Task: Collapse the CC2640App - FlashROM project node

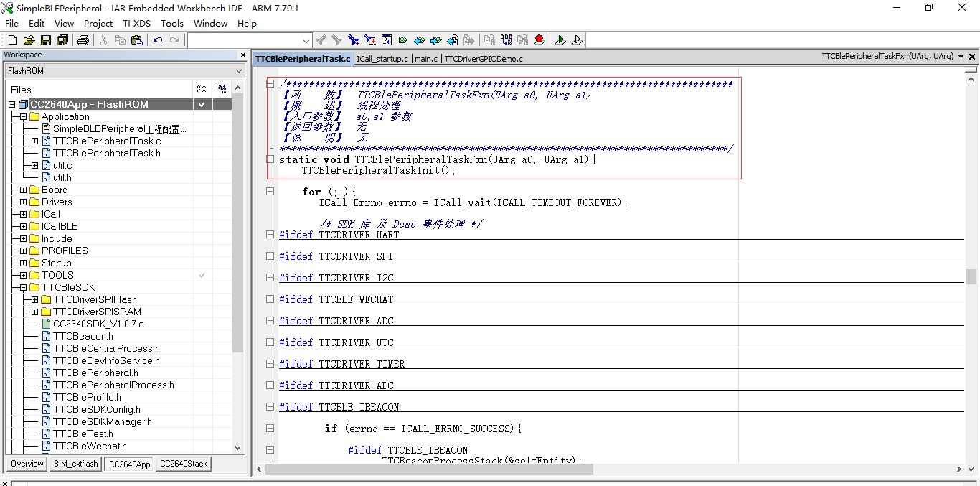Action: coord(11,104)
